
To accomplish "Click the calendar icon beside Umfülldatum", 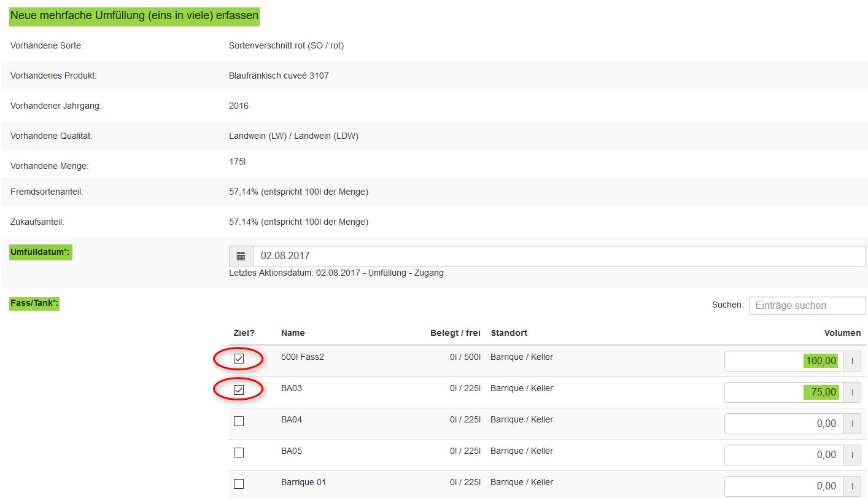I will pos(241,256).
